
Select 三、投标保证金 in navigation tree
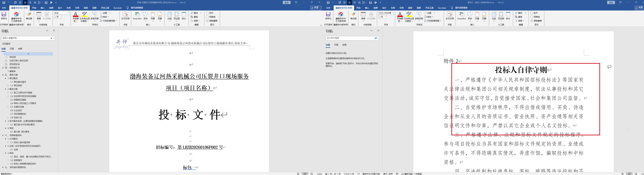(12, 64)
